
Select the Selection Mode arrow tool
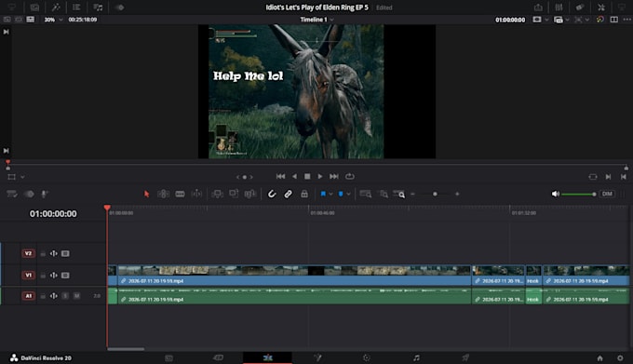(x=146, y=195)
